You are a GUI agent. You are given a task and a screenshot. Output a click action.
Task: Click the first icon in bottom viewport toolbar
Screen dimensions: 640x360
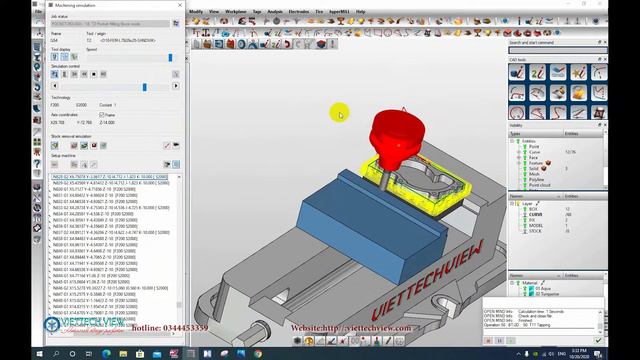click(298, 340)
